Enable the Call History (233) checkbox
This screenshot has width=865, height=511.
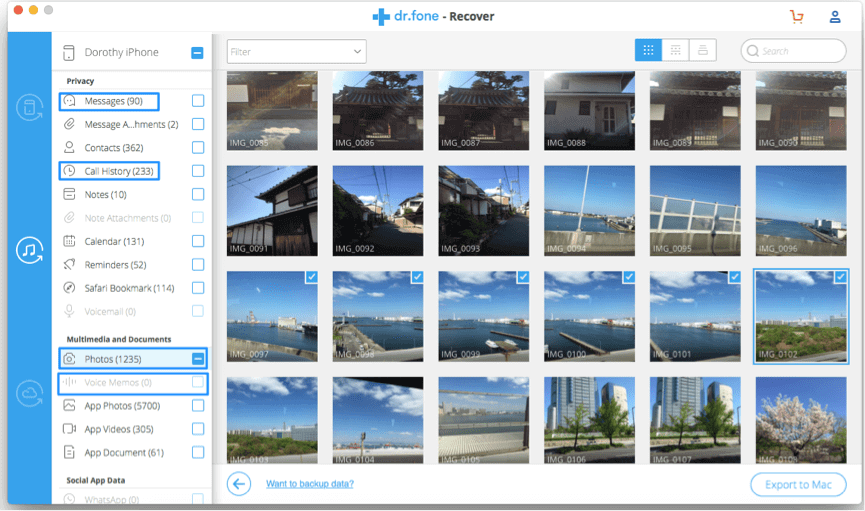[198, 171]
